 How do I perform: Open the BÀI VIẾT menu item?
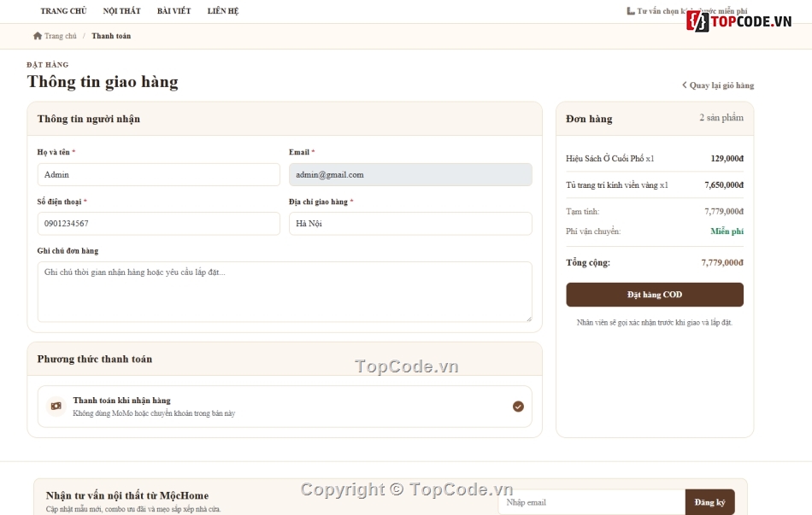(x=174, y=11)
